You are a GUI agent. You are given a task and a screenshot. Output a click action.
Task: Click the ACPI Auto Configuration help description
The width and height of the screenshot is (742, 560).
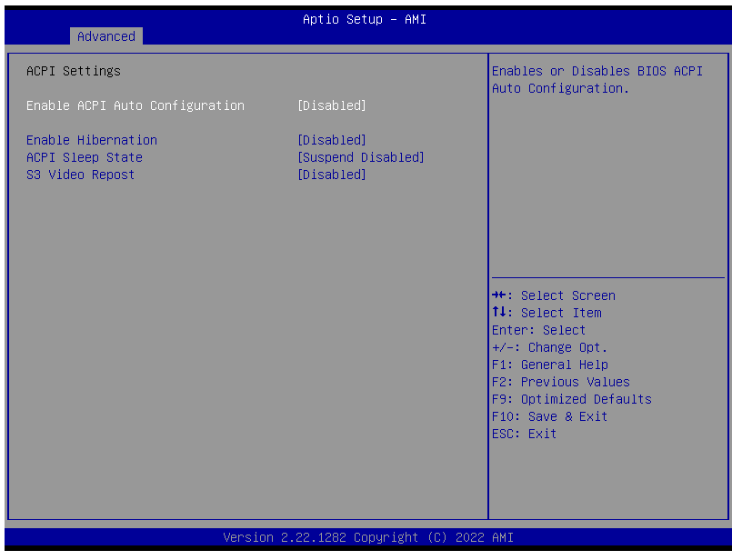[x=597, y=80]
